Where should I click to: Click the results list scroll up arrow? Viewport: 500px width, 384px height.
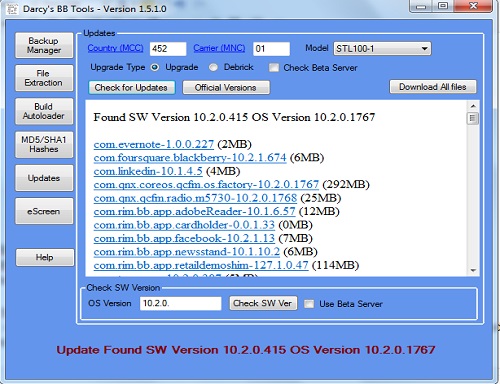coord(473,106)
